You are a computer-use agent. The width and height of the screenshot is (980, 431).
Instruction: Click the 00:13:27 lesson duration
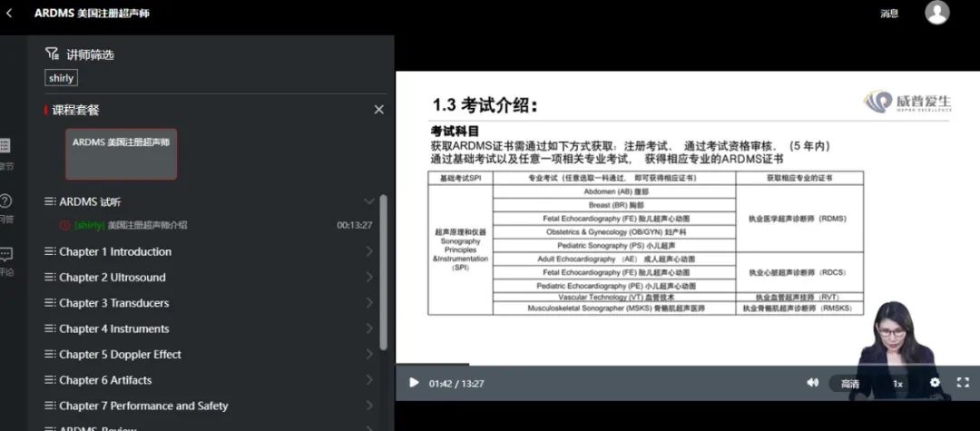point(355,225)
